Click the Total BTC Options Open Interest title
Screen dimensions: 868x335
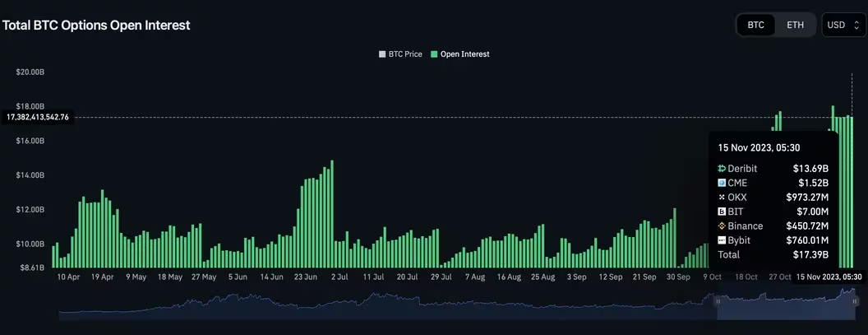[x=96, y=26]
